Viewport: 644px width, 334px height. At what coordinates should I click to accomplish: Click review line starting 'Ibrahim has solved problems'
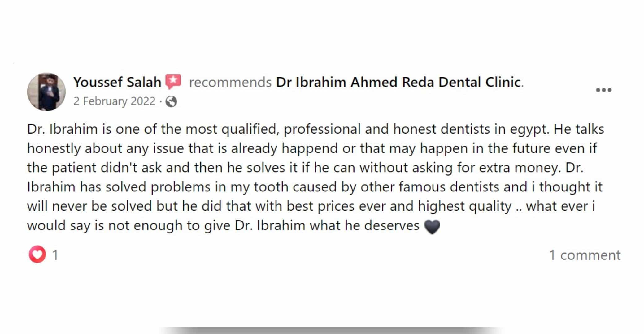click(x=315, y=187)
